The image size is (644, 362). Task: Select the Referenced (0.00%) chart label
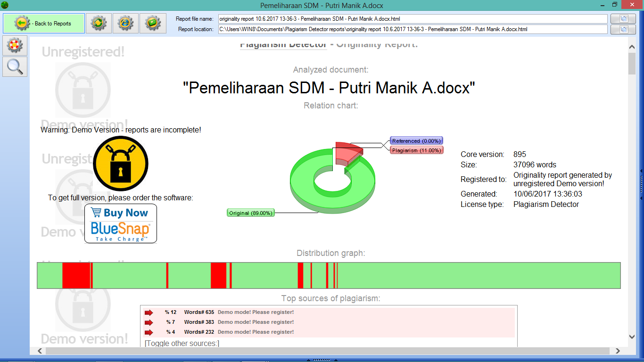pyautogui.click(x=416, y=141)
